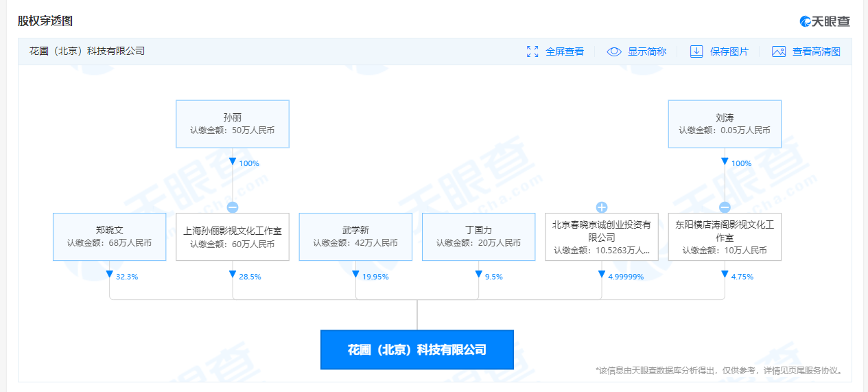Click the 花圃（北京）科技有限公司 root node
The height and width of the screenshot is (392, 868).
[x=417, y=350]
